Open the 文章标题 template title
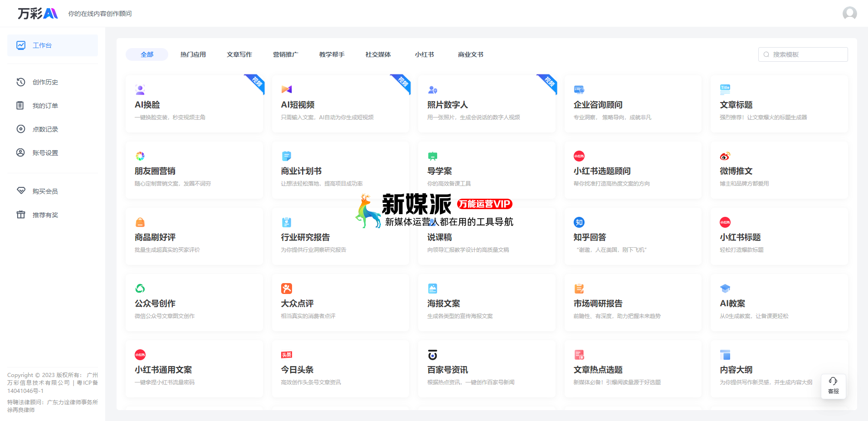This screenshot has height=421, width=868. 736,105
